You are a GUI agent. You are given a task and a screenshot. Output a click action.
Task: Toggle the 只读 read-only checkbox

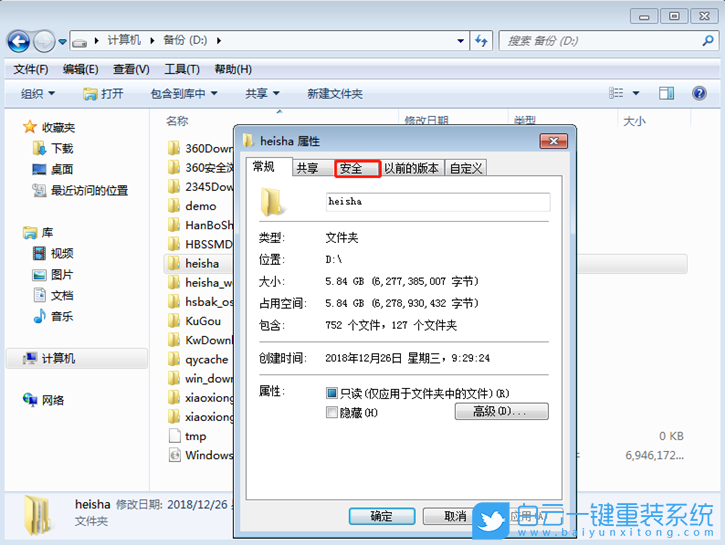click(x=332, y=393)
